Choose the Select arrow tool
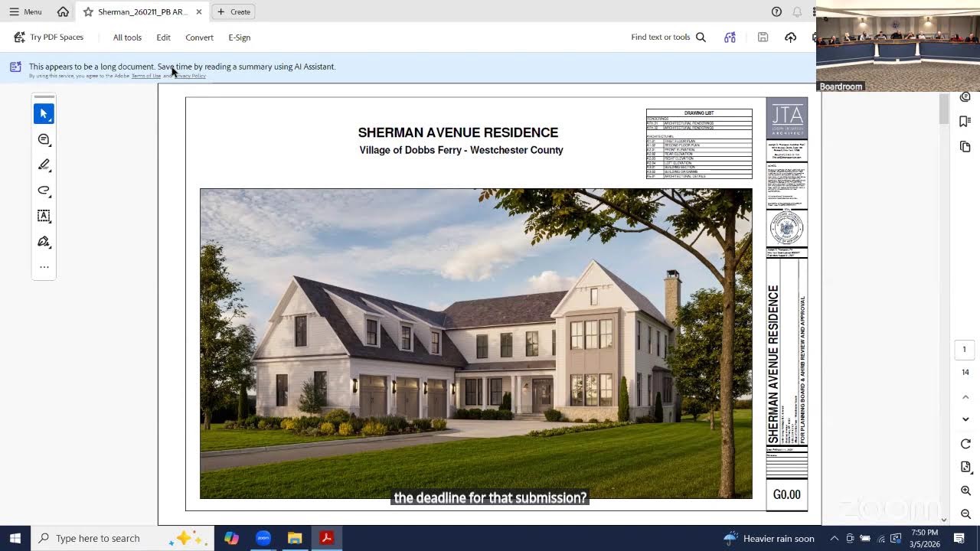Image resolution: width=980 pixels, height=551 pixels. pyautogui.click(x=44, y=113)
